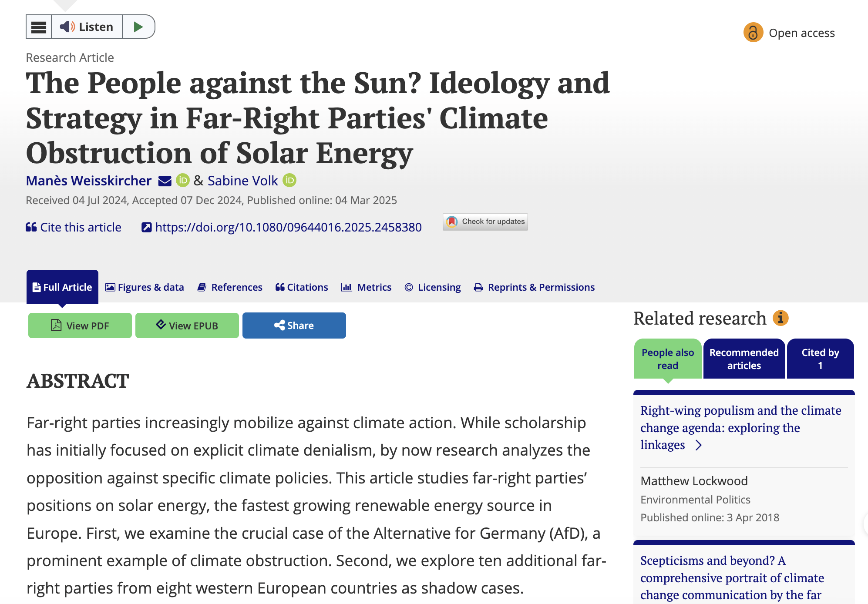Switch to the Figures & data tab
868x604 pixels.
[145, 287]
